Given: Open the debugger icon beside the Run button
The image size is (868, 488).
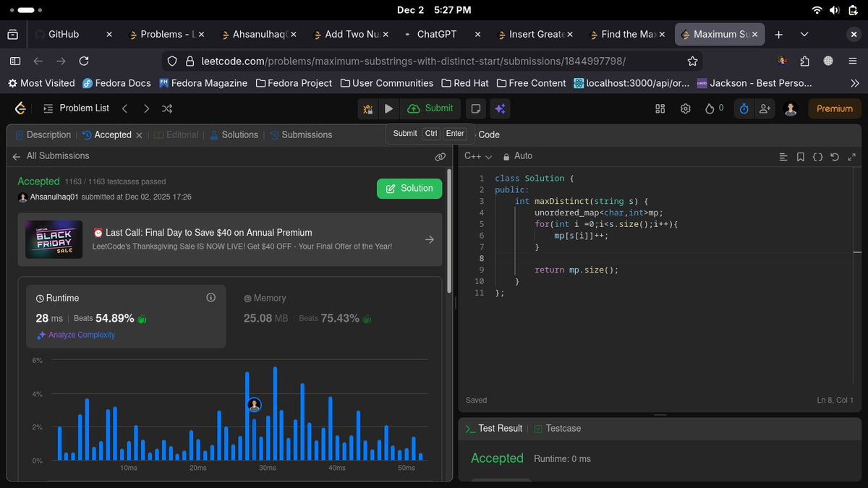Looking at the screenshot, I should tap(368, 109).
